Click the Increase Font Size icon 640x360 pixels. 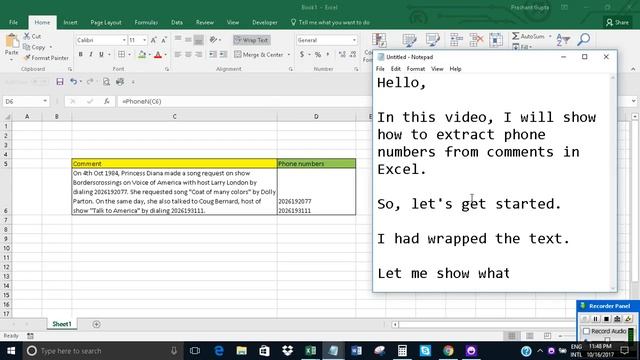(153, 40)
